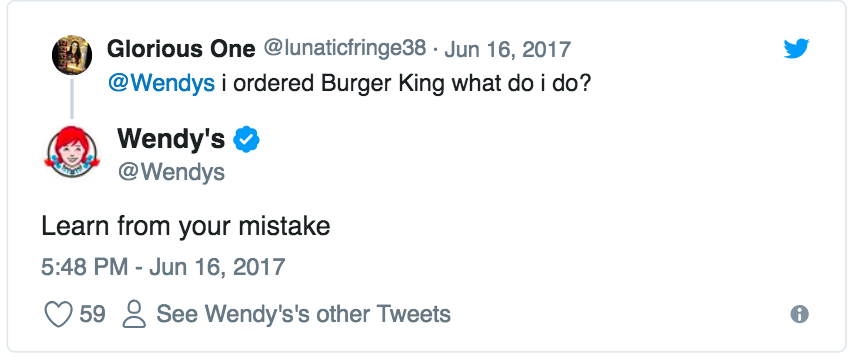Follow the blue @Wendys mention link
The image size is (856, 362).
point(162,84)
